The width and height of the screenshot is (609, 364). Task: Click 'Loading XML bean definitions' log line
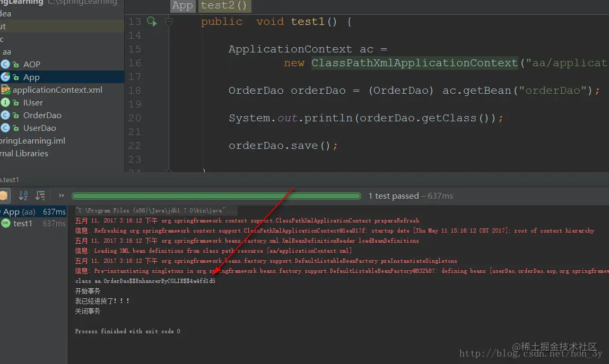[213, 251]
